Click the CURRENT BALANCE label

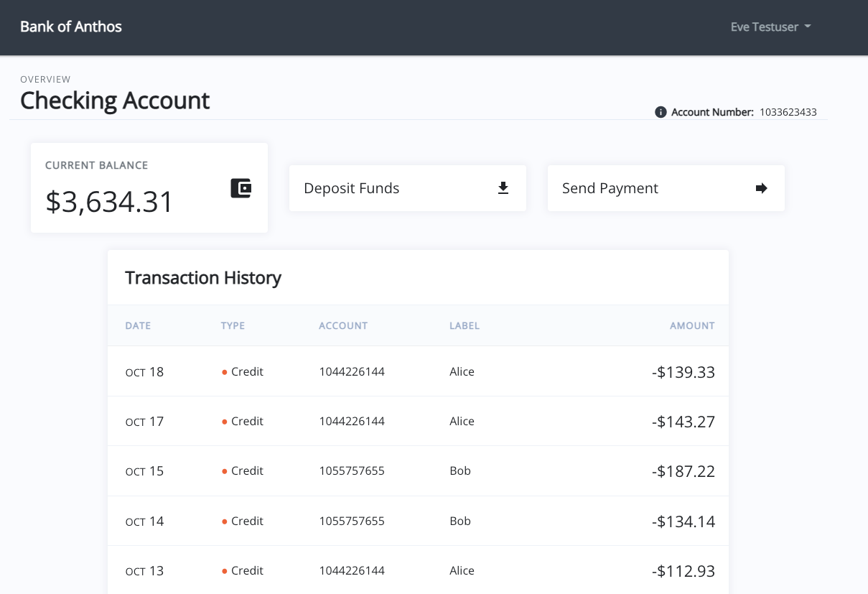(x=96, y=165)
